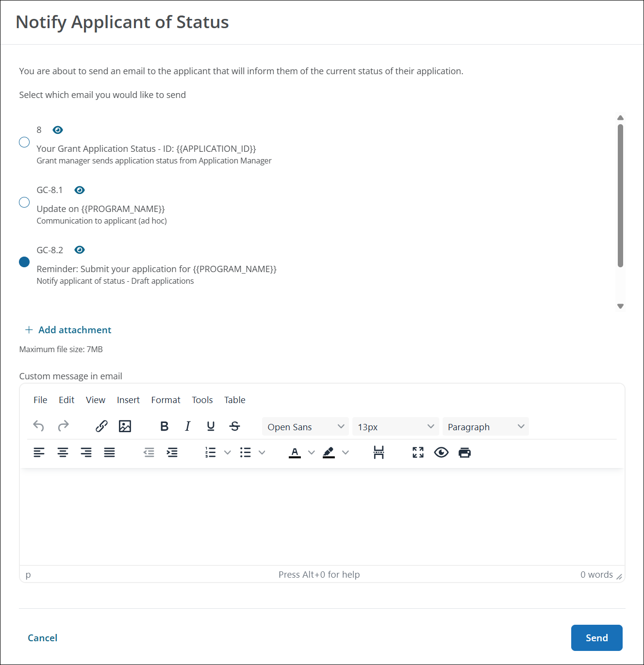Undo the last edit in the message editor
This screenshot has width=644, height=665.
pos(39,426)
